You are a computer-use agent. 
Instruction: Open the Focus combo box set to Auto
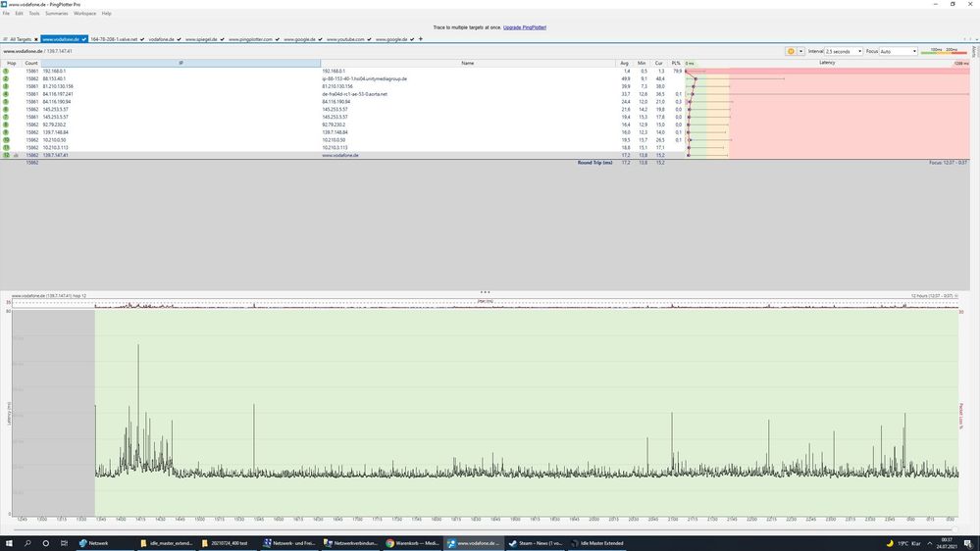coord(899,51)
